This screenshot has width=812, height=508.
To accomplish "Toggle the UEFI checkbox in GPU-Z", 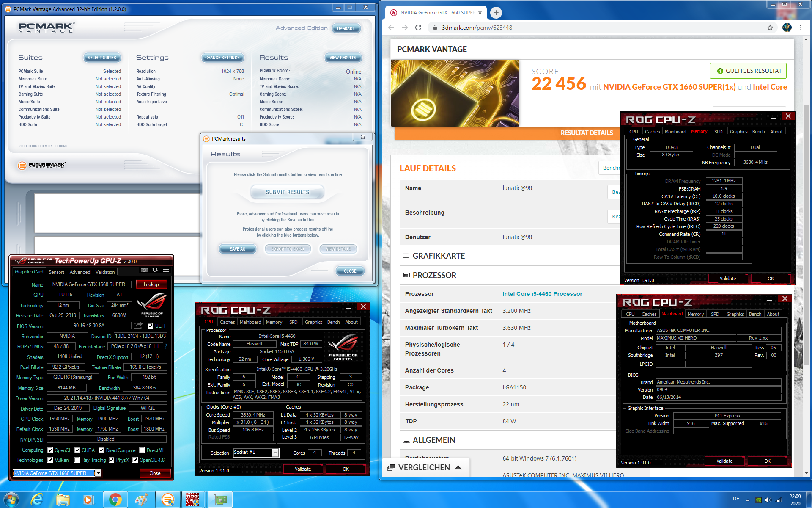I will click(x=150, y=326).
